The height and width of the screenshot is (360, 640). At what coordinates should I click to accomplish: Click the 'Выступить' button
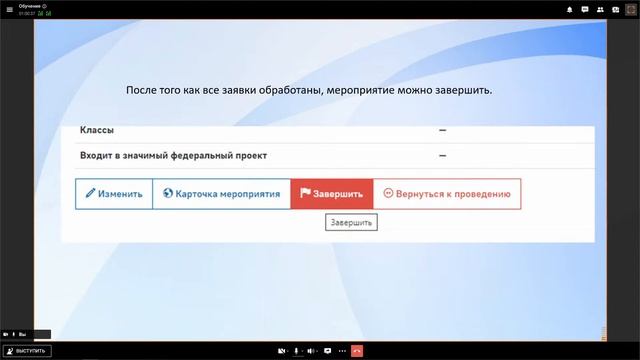pyautogui.click(x=27, y=351)
